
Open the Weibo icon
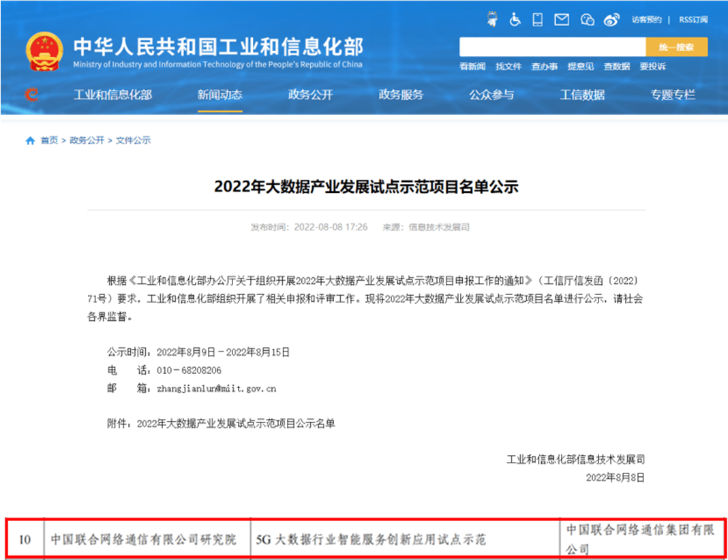[612, 20]
